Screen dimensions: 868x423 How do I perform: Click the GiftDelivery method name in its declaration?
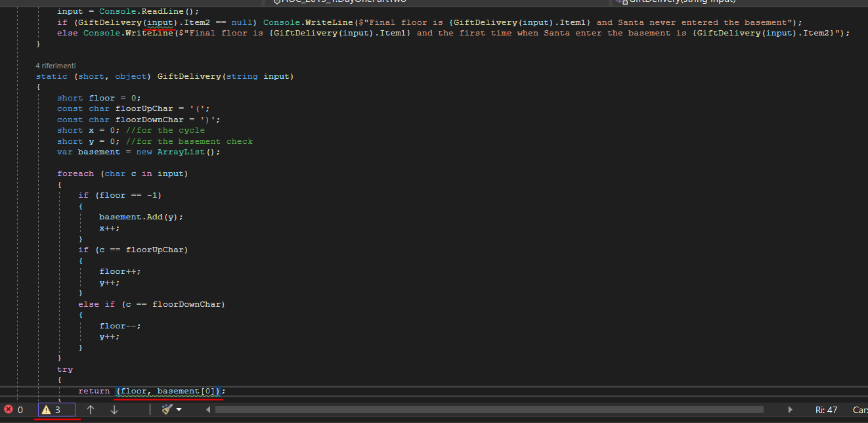coord(189,76)
